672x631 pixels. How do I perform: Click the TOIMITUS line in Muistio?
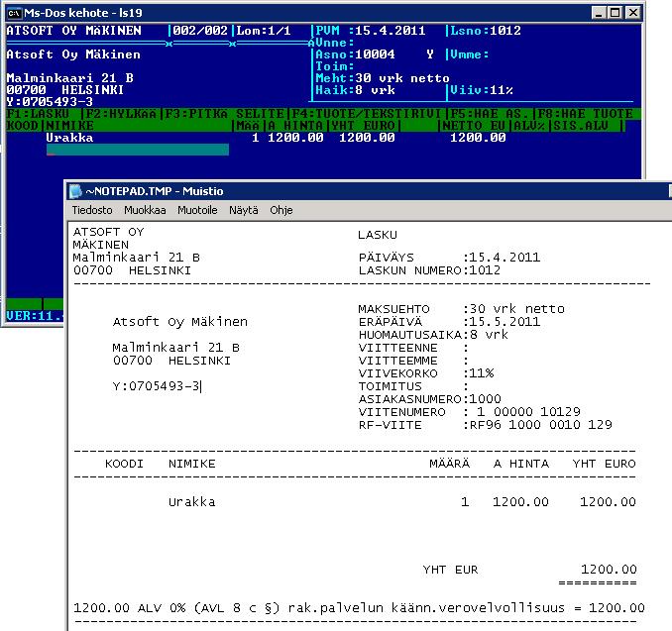click(413, 386)
